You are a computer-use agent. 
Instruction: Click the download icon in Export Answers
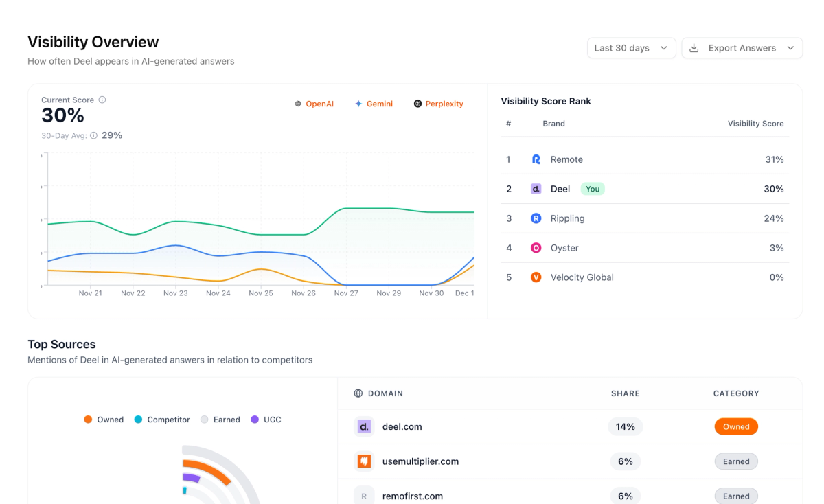coord(694,48)
